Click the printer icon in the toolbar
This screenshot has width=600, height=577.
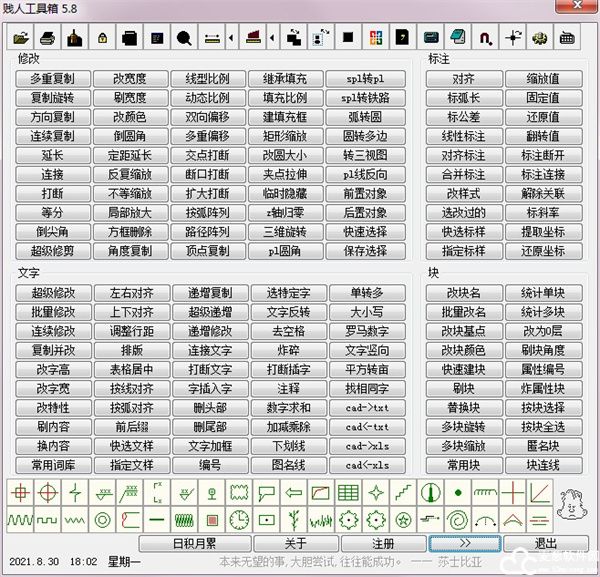coord(49,38)
